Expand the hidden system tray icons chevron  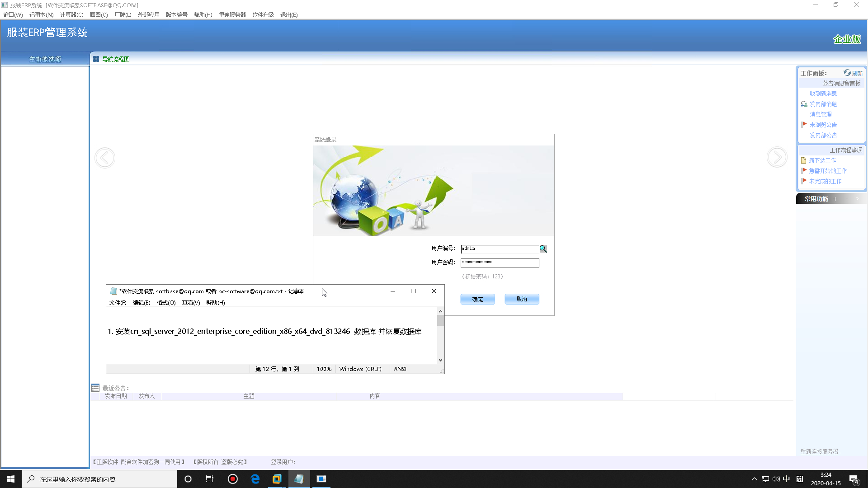pos(754,479)
